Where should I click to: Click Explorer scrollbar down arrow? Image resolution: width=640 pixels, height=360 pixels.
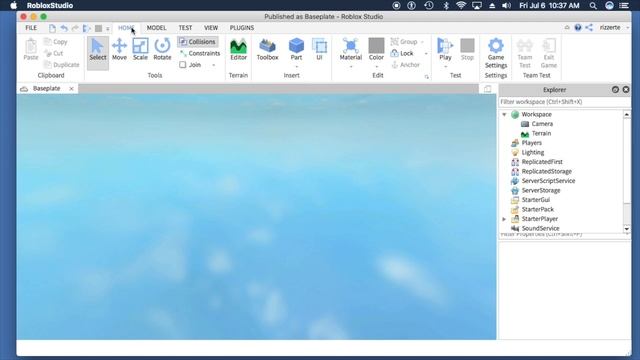pyautogui.click(x=627, y=229)
